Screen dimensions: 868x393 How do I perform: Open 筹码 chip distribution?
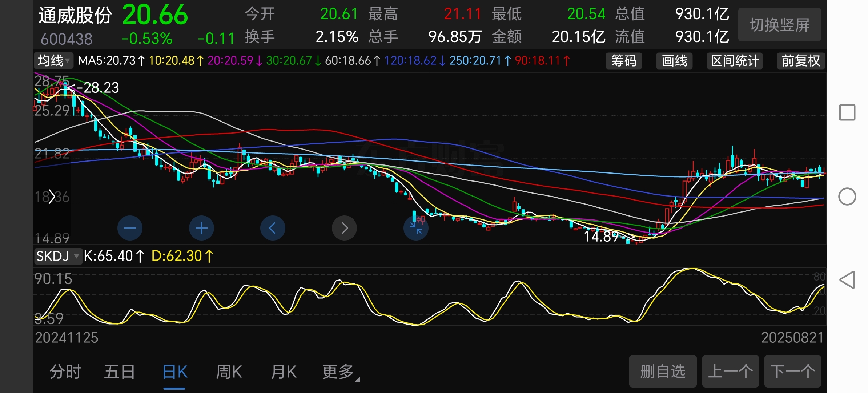[624, 61]
